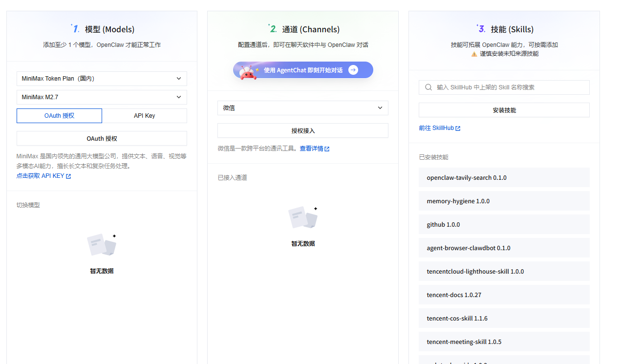This screenshot has width=621, height=364.
Task: Switch to the API Key tab
Action: tap(144, 115)
